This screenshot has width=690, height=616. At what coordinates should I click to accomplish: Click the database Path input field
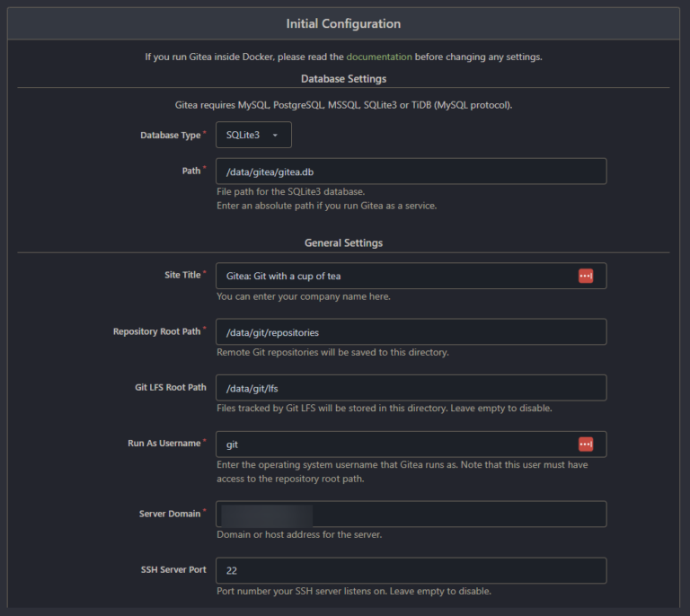[x=411, y=172]
